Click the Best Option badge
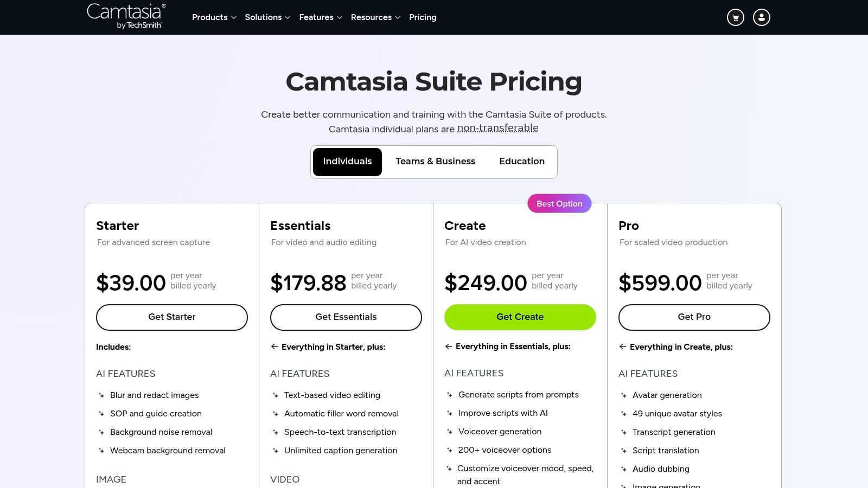This screenshot has width=868, height=488. [559, 203]
